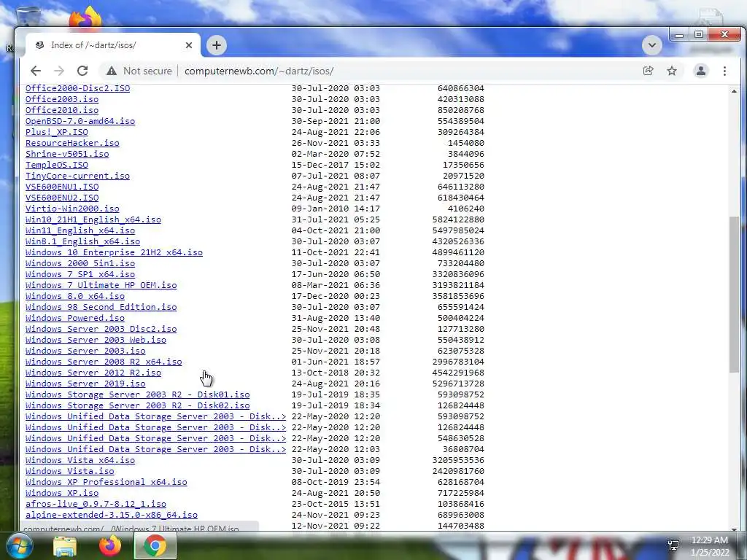Open the Chrome three-dot menu

724,71
